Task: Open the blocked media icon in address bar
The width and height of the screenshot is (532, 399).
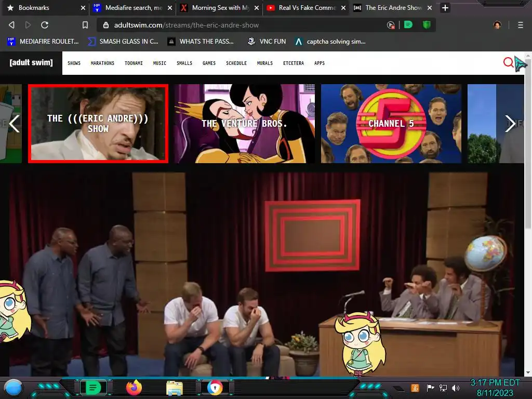Action: pyautogui.click(x=391, y=25)
